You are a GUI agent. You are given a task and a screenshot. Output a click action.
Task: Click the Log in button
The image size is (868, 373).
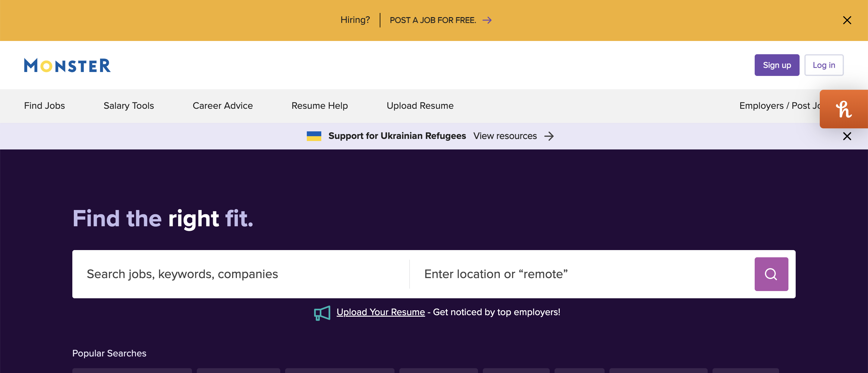pos(824,65)
